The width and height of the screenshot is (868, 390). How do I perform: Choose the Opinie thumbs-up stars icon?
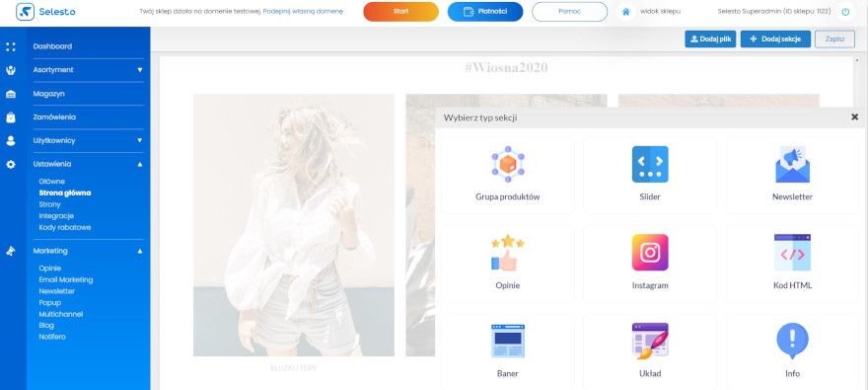pos(508,253)
